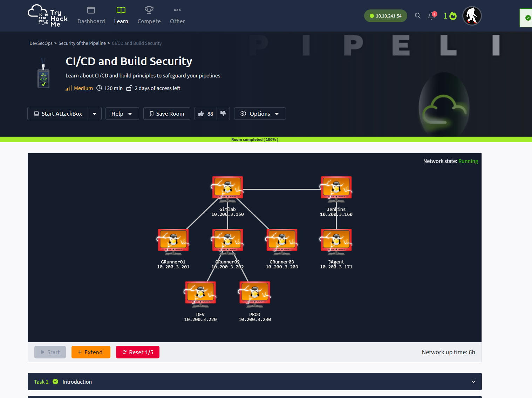The width and height of the screenshot is (532, 398).
Task: Go to the Learn section
Action: coord(121,16)
